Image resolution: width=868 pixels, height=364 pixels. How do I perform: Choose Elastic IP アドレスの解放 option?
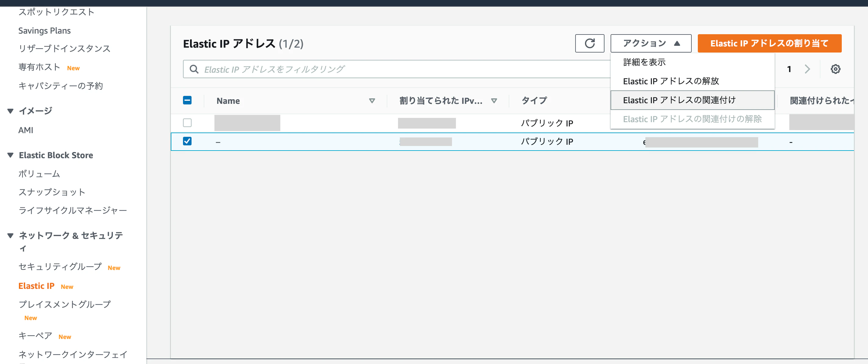click(x=672, y=81)
